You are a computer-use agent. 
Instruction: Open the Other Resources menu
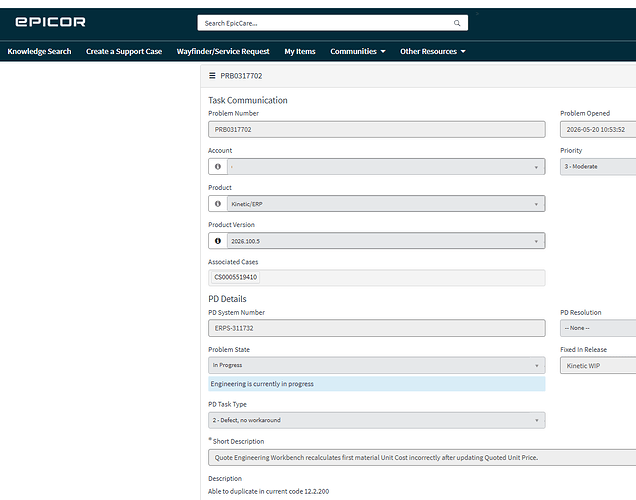pos(433,52)
